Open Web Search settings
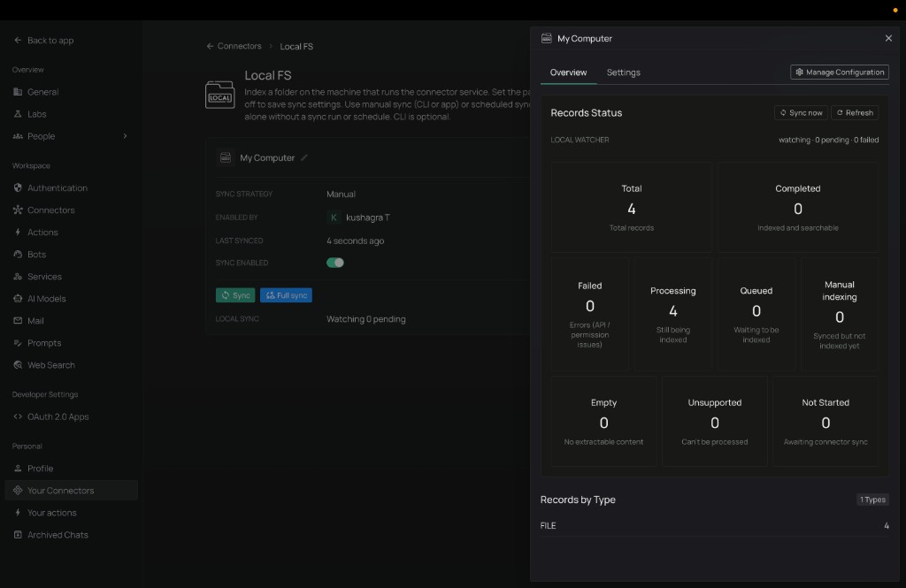 (x=71, y=365)
